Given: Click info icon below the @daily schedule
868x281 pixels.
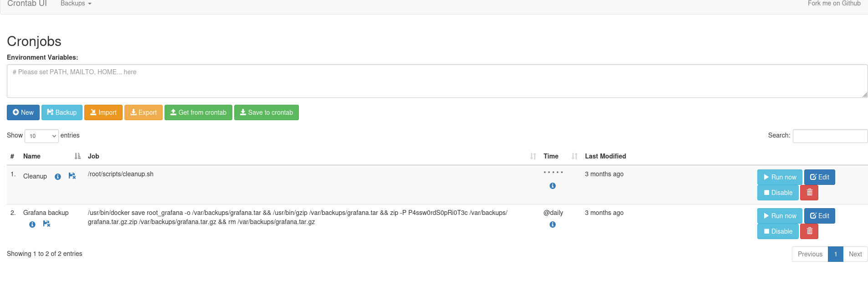Looking at the screenshot, I should pyautogui.click(x=552, y=225).
